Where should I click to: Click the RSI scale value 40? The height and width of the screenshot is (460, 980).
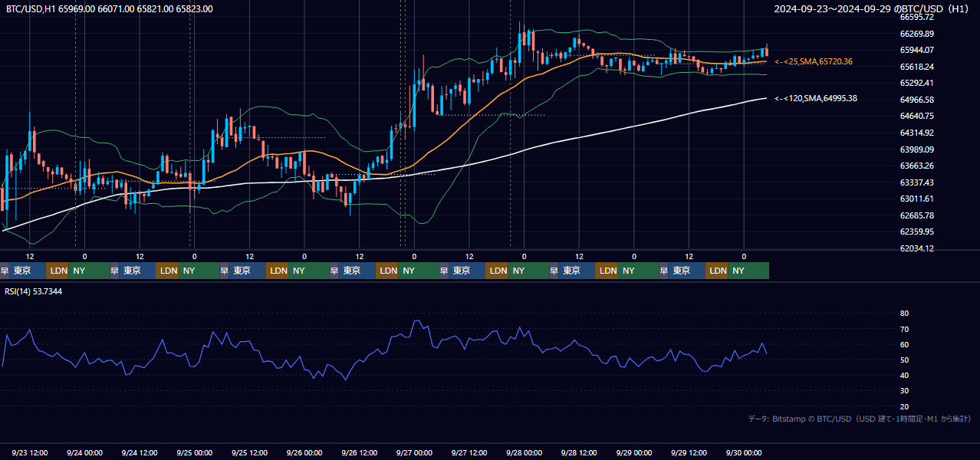pos(904,375)
